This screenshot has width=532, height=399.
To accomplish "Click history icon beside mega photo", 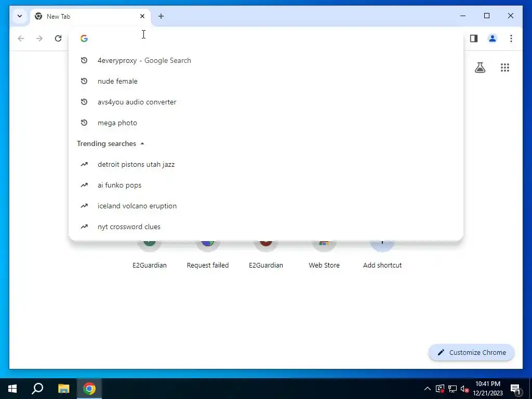I will [x=84, y=123].
